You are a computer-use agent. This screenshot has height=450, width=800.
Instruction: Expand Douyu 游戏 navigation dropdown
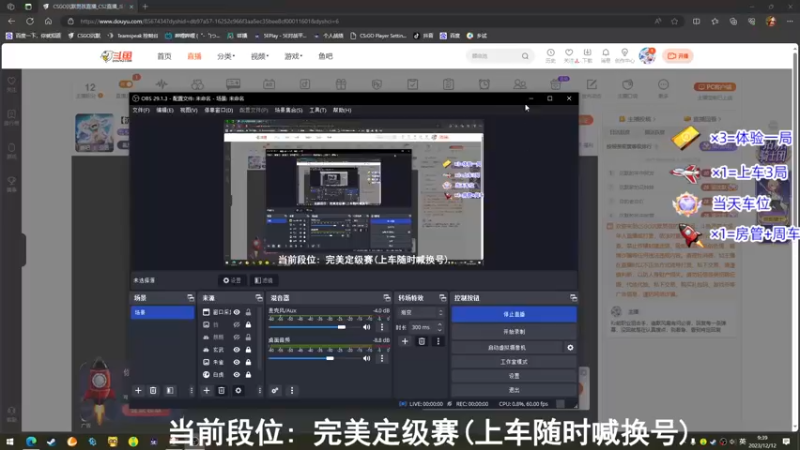(293, 56)
